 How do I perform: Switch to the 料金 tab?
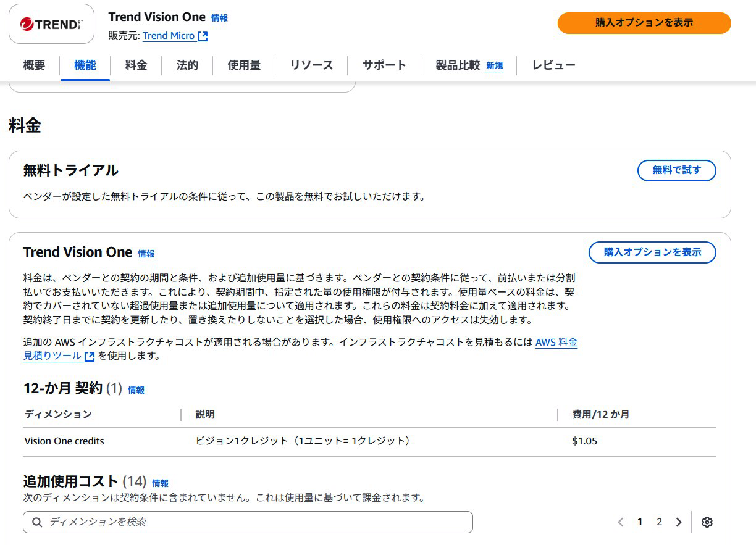tap(136, 65)
